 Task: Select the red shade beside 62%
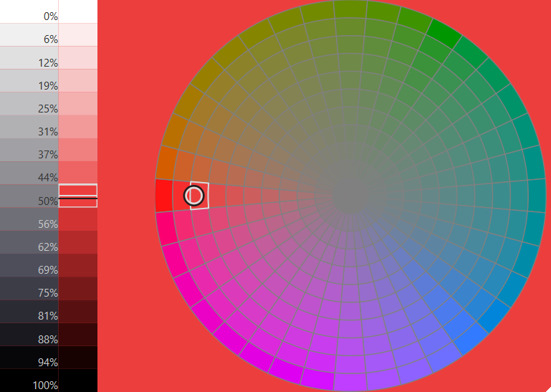77,243
